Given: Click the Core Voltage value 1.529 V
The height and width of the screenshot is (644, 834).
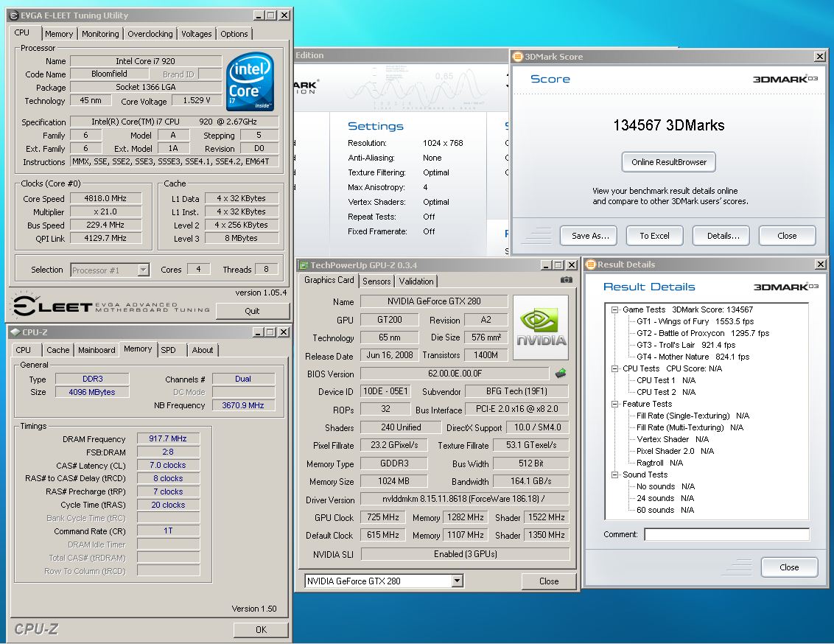Looking at the screenshot, I should tap(197, 100).
